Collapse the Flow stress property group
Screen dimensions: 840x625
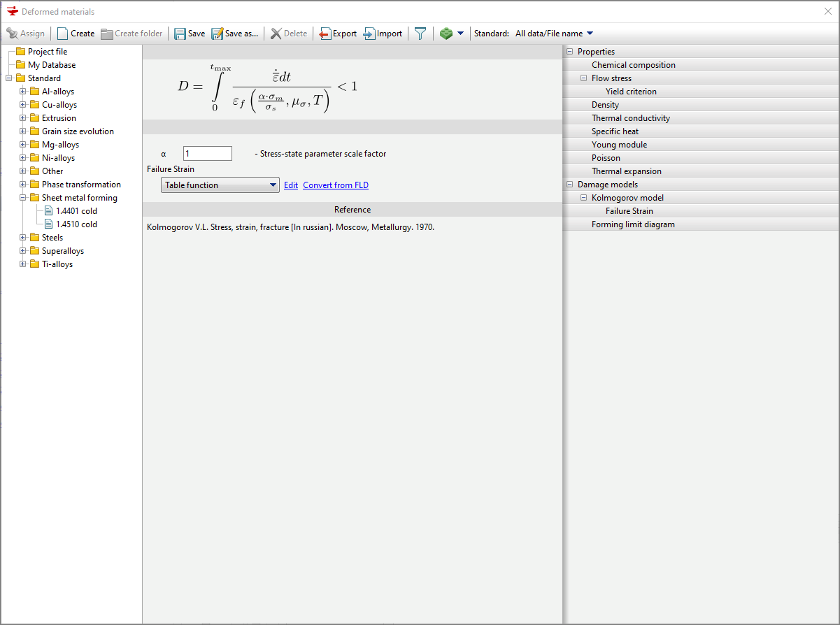[583, 78]
